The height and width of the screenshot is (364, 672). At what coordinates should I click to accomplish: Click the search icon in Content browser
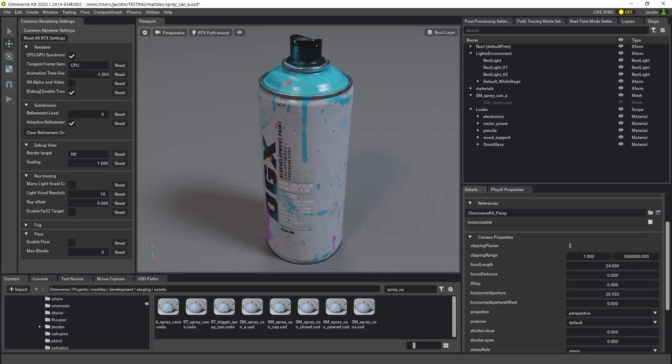point(450,289)
